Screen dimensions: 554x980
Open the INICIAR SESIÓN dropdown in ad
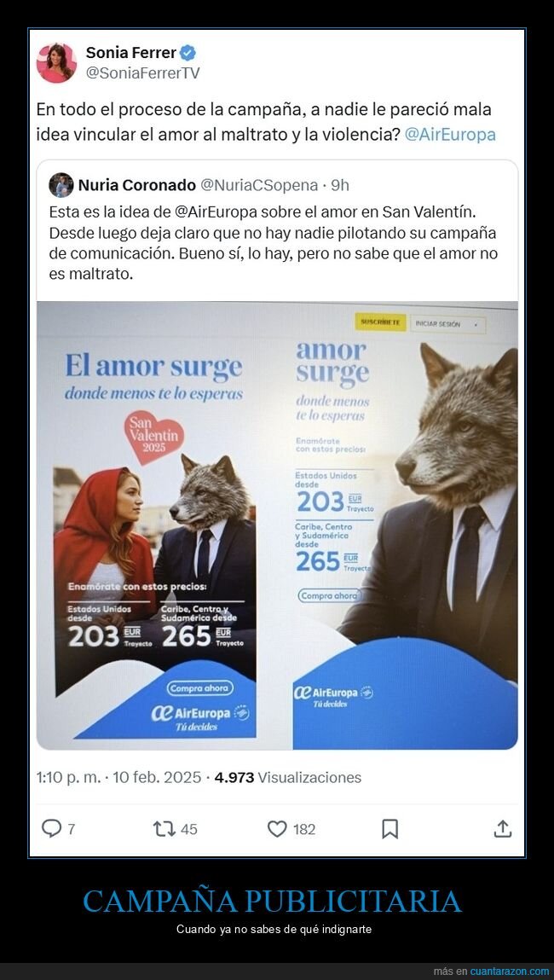447,324
